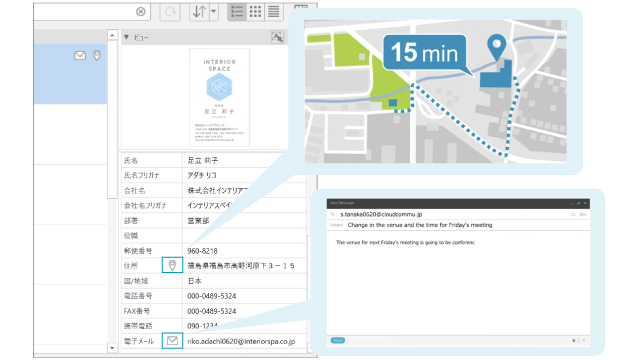Image resolution: width=640 pixels, height=360 pixels.
Task: Switch to the grid thumbnail view
Action: [256, 12]
